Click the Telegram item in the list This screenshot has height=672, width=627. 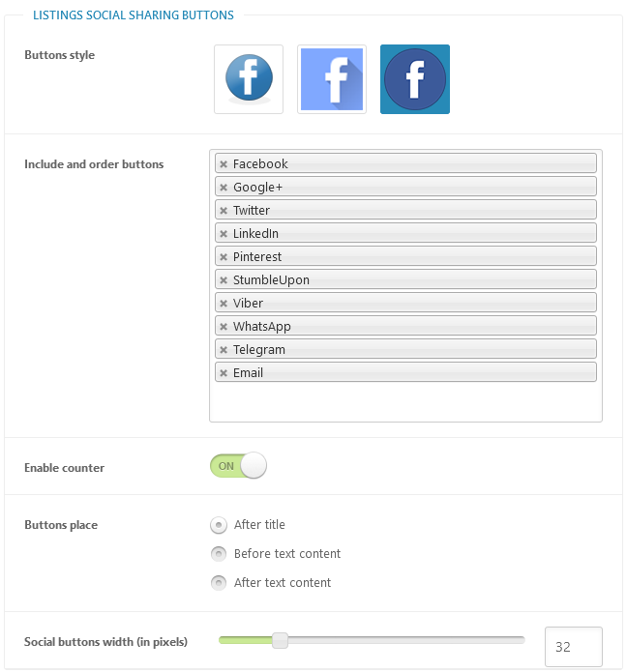[405, 349]
